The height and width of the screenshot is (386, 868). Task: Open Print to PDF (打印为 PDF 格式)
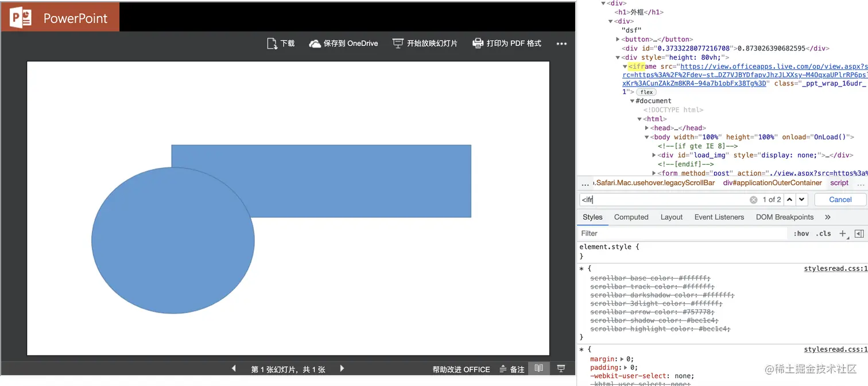tap(478, 42)
